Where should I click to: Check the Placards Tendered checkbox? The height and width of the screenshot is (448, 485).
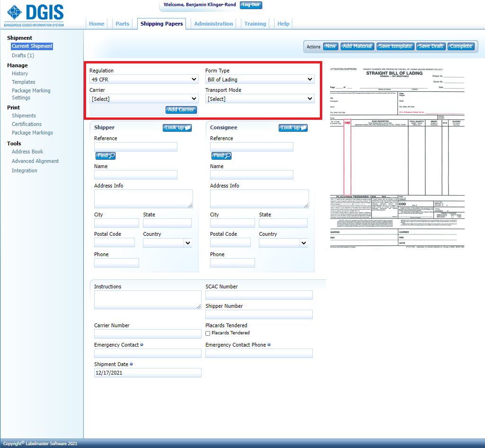(208, 333)
